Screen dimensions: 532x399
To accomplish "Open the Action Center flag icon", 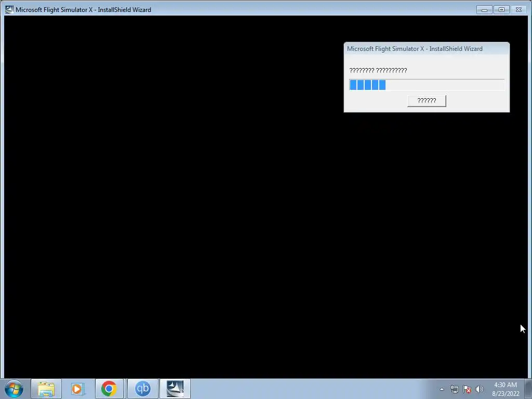I will pos(467,389).
